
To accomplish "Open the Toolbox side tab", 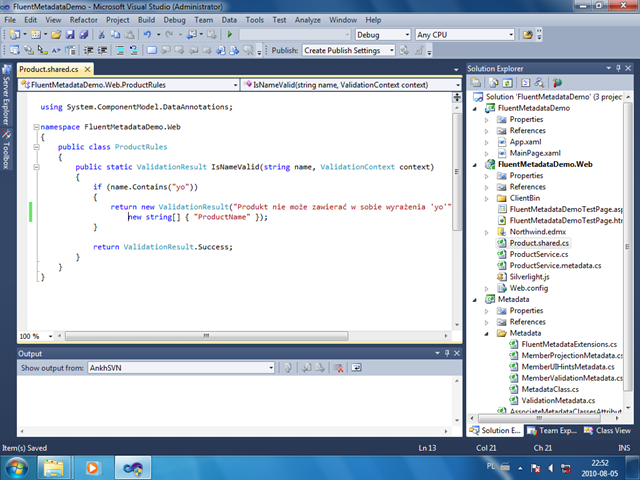I will 6,150.
